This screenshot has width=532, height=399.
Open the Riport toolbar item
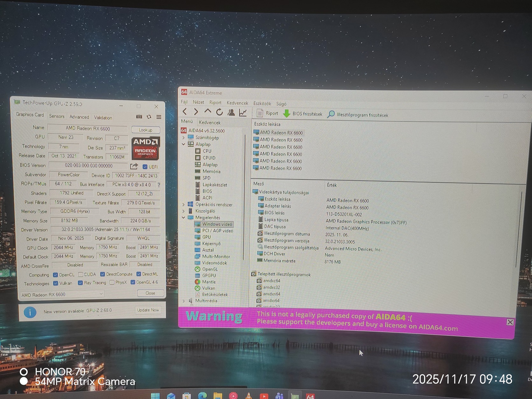(x=267, y=113)
